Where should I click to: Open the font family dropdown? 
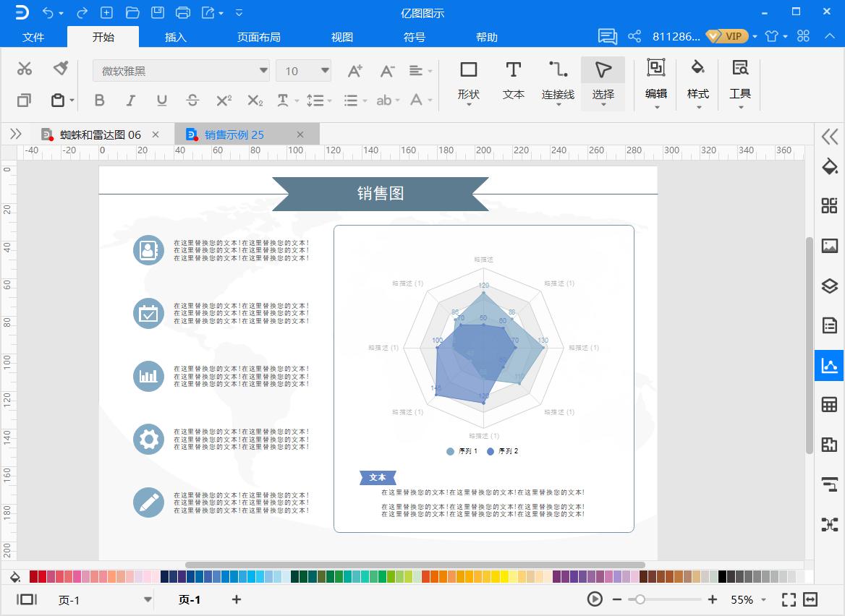point(262,70)
